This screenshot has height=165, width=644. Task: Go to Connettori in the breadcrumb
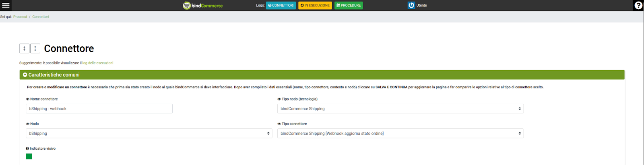click(x=41, y=17)
